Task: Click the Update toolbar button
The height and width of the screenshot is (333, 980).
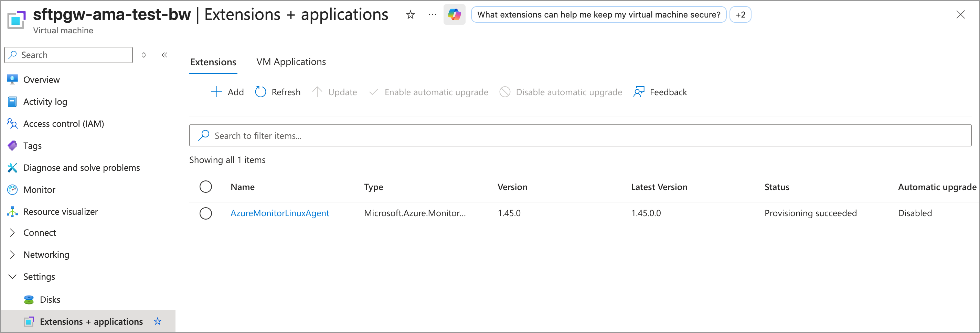Action: point(334,92)
